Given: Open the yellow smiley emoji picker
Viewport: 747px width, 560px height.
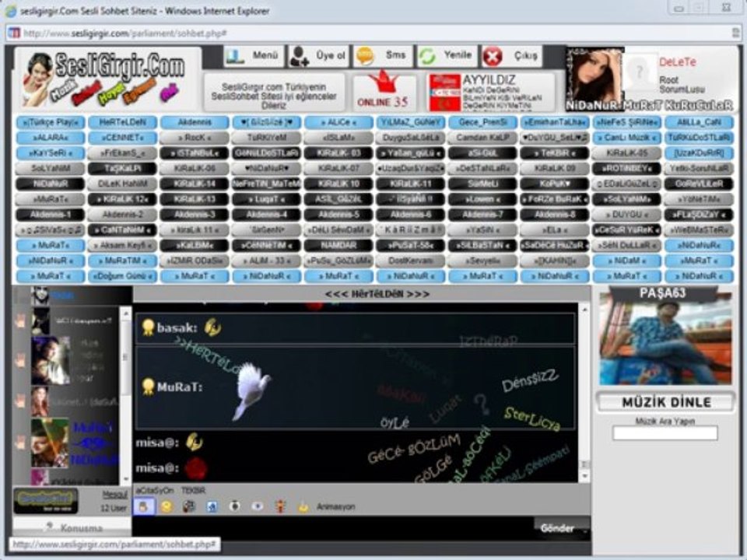Looking at the screenshot, I should (167, 506).
